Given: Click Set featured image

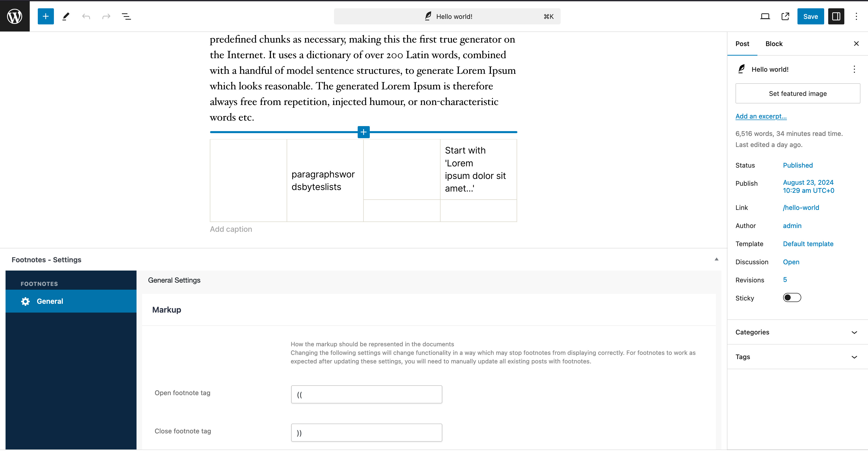Looking at the screenshot, I should coord(797,94).
